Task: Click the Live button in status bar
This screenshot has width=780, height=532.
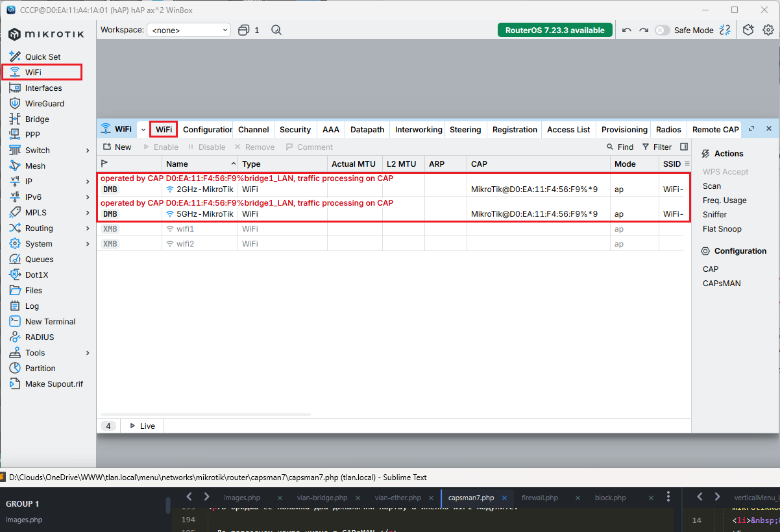Action: tap(142, 426)
